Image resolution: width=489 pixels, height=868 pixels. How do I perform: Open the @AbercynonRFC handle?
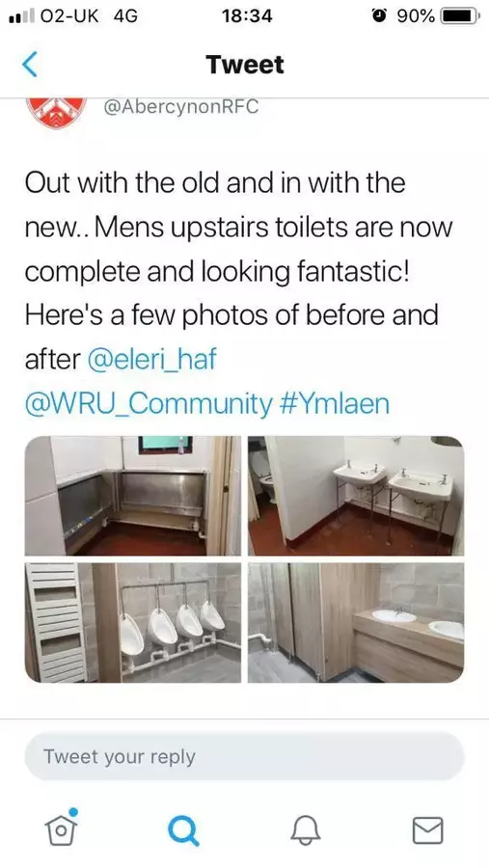(181, 106)
